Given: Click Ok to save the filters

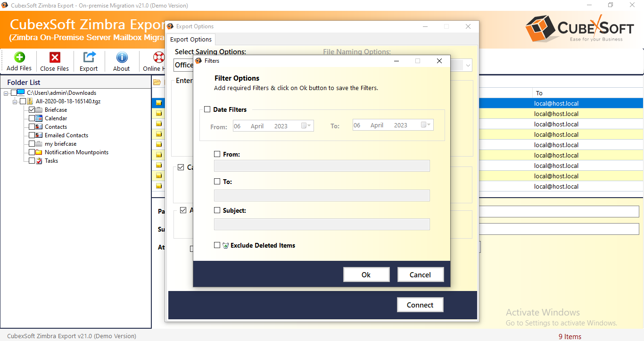Looking at the screenshot, I should pos(366,274).
